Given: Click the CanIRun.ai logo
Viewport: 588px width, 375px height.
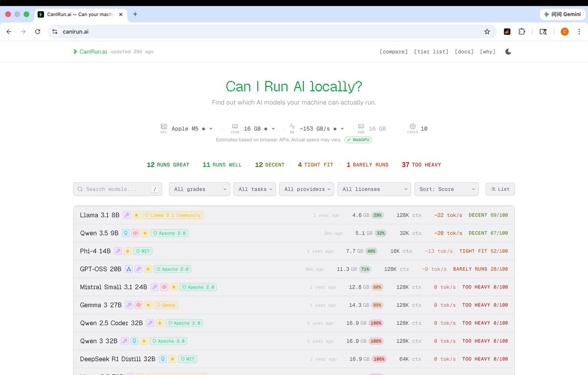Looking at the screenshot, I should coord(90,51).
